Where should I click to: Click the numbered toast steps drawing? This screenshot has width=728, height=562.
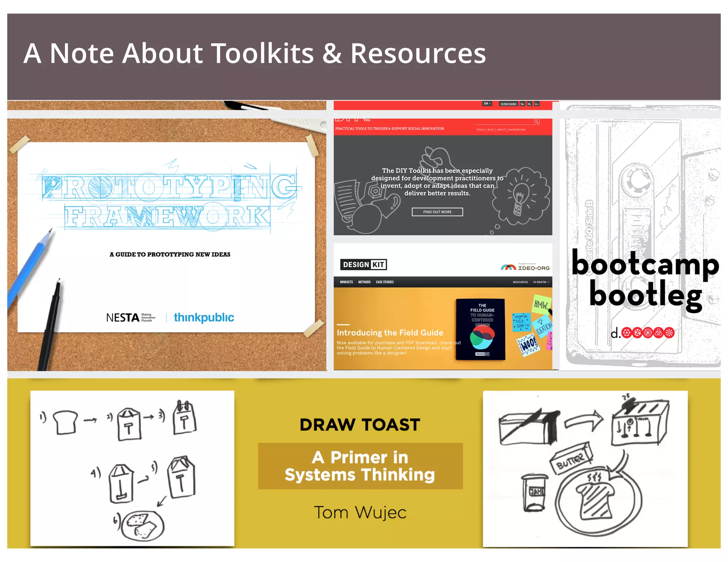132,468
